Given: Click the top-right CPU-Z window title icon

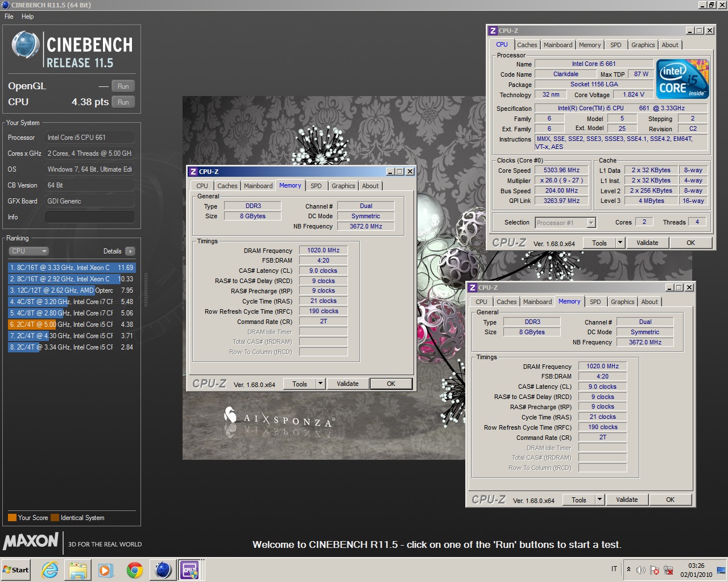Looking at the screenshot, I should click(x=493, y=31).
